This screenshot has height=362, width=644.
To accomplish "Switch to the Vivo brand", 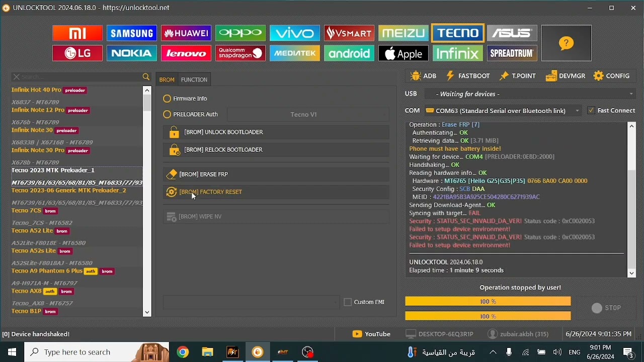I will 295,33.
